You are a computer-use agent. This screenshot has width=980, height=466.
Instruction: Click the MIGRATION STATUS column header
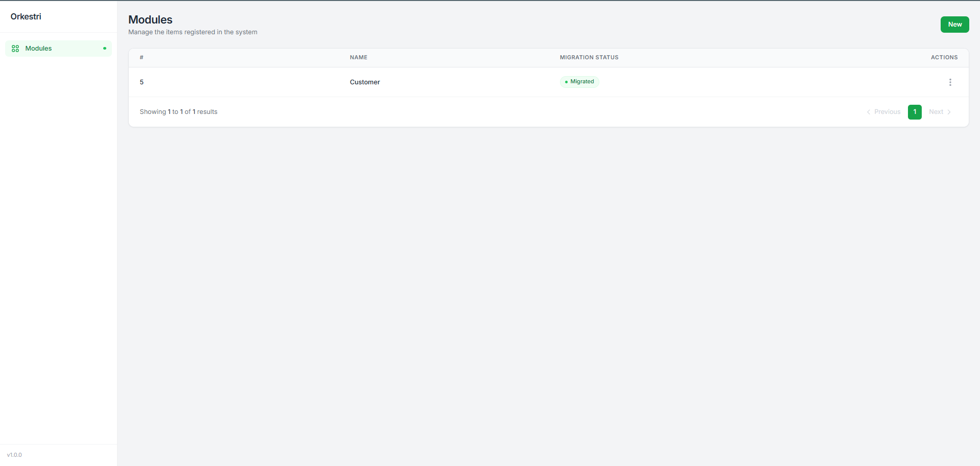tap(589, 57)
